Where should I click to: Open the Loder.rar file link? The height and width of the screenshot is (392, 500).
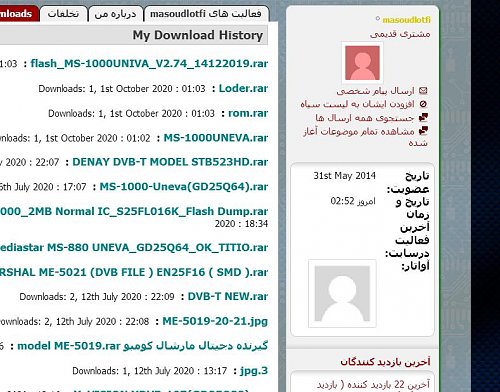[243, 88]
